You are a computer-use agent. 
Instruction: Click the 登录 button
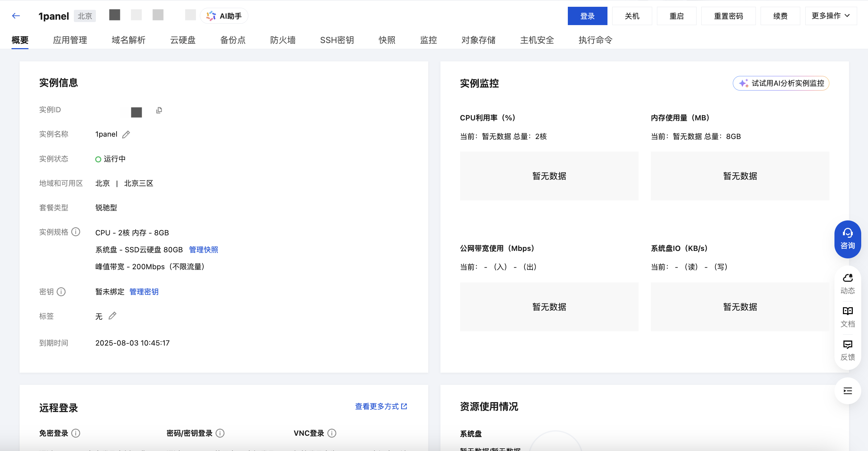587,16
